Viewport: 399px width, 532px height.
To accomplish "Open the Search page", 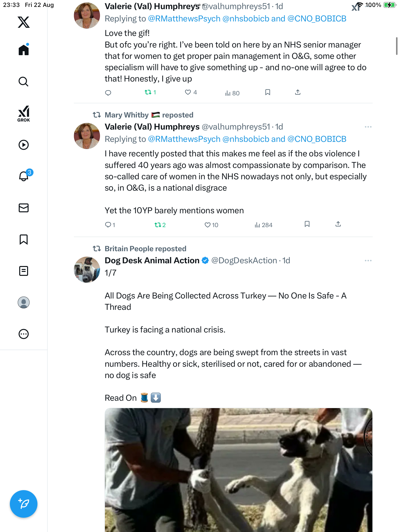I will point(24,82).
